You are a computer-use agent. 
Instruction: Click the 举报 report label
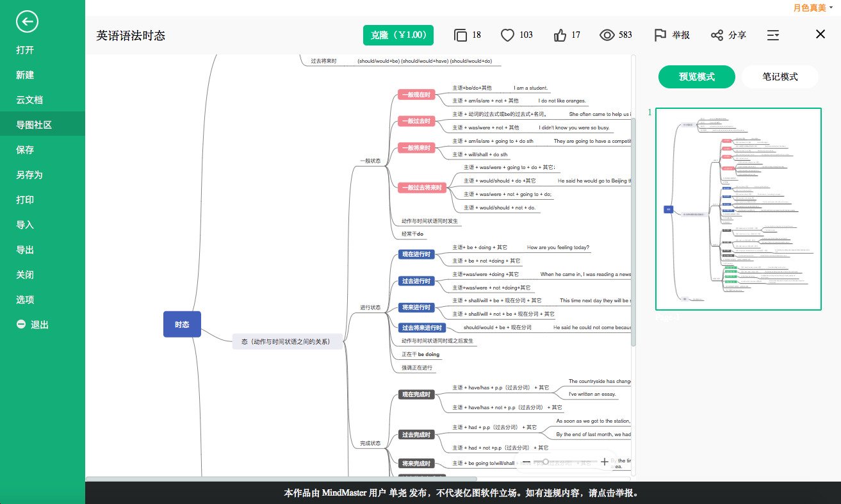click(681, 35)
